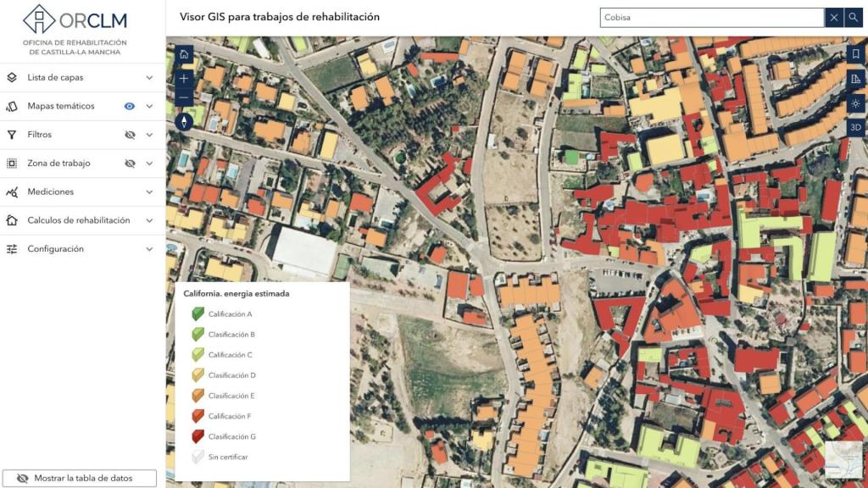This screenshot has width=868, height=488.
Task: Toggle visibility eye for Filtros
Action: click(x=130, y=135)
